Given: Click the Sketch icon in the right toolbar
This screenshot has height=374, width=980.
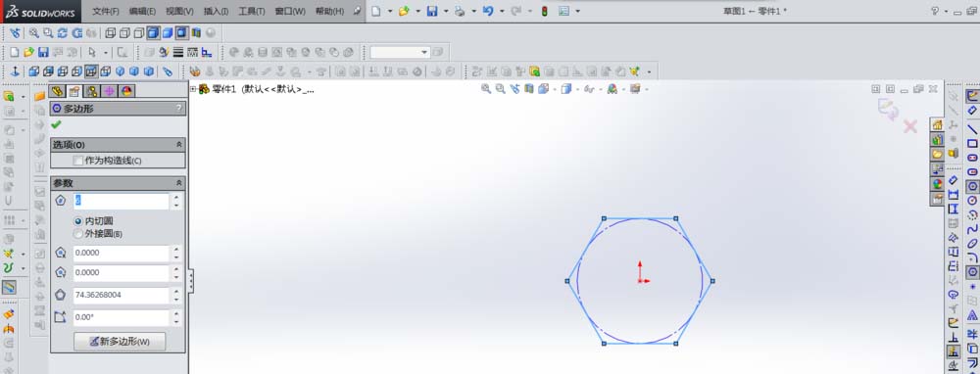Looking at the screenshot, I should 972,96.
